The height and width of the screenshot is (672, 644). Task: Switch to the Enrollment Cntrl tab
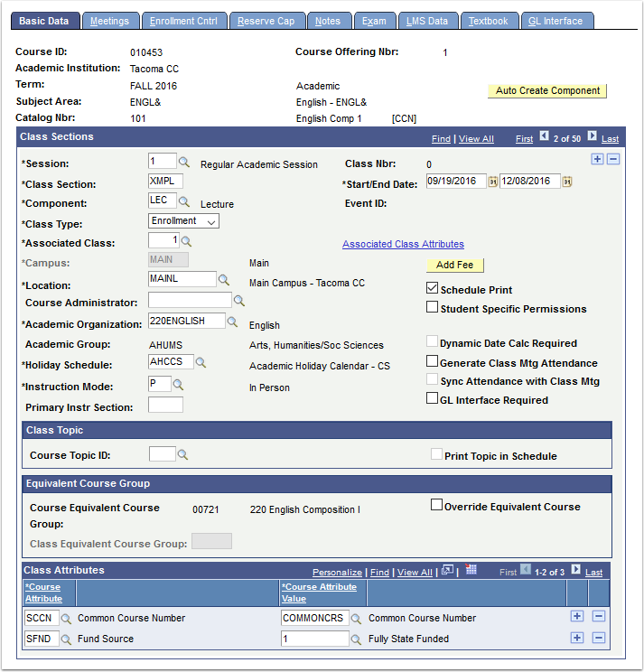tap(183, 21)
